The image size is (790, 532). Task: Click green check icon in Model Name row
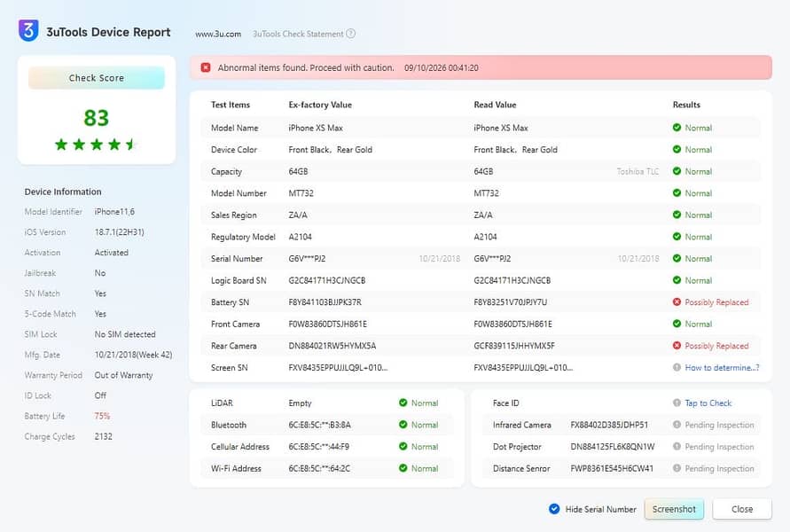pos(677,128)
